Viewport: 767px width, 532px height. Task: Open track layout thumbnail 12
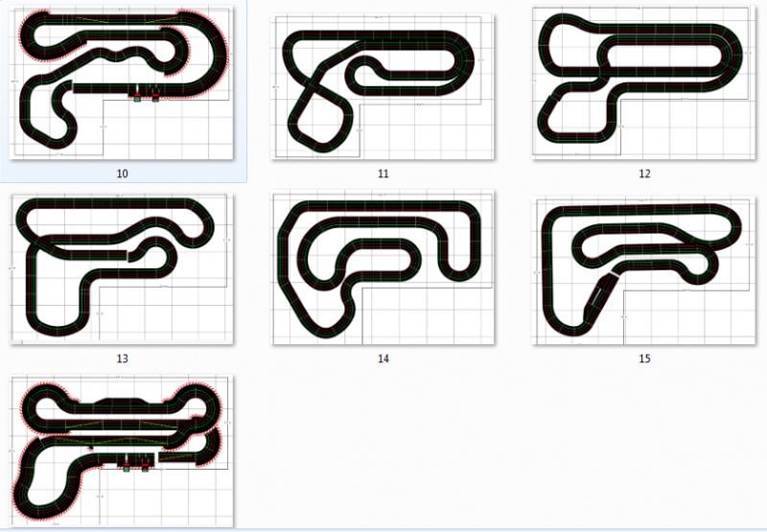pos(643,82)
